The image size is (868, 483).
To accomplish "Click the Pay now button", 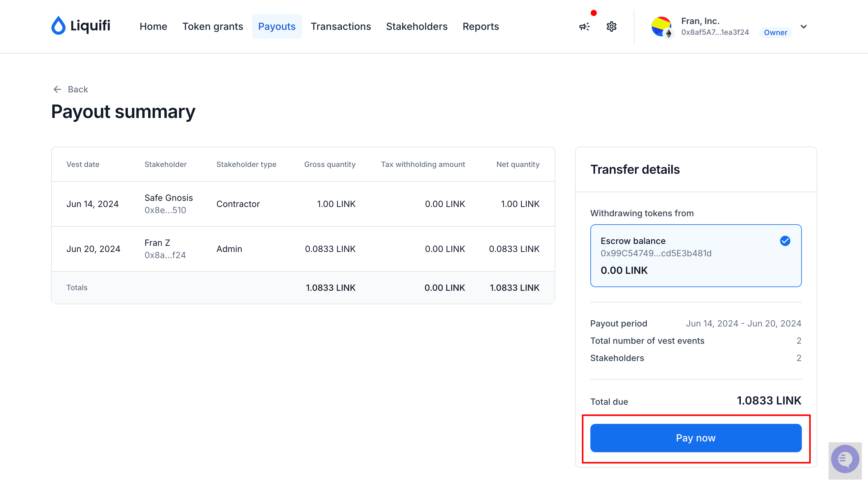I will point(696,438).
